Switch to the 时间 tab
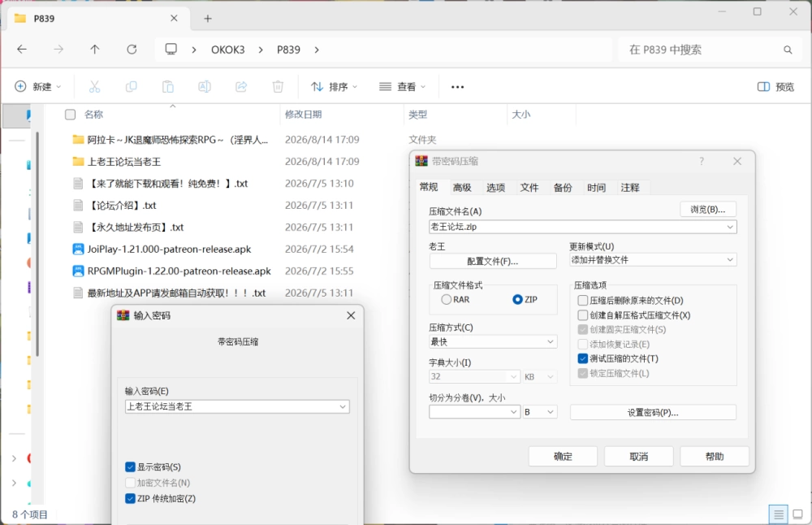This screenshot has height=525, width=812. (597, 188)
